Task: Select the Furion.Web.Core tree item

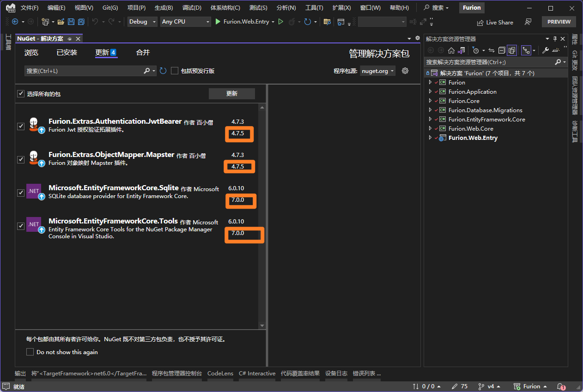Action: (x=471, y=128)
